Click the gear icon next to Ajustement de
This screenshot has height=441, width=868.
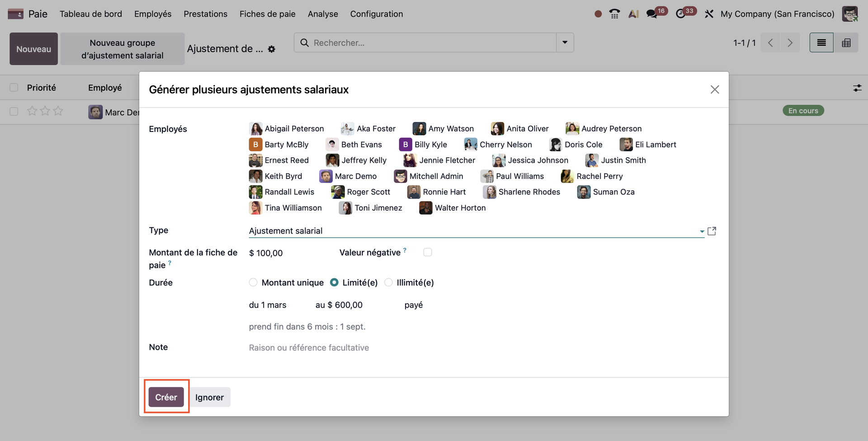pyautogui.click(x=271, y=49)
